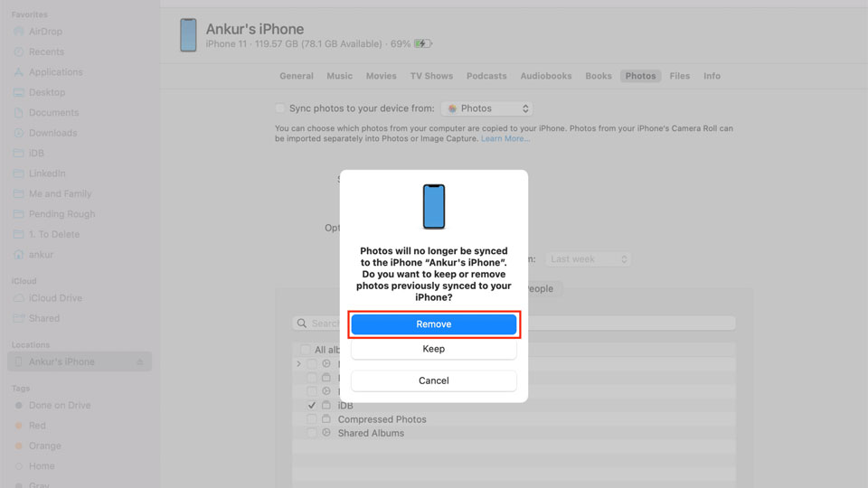Switch to the Files tab
Image resolution: width=868 pixels, height=488 pixels.
(680, 76)
